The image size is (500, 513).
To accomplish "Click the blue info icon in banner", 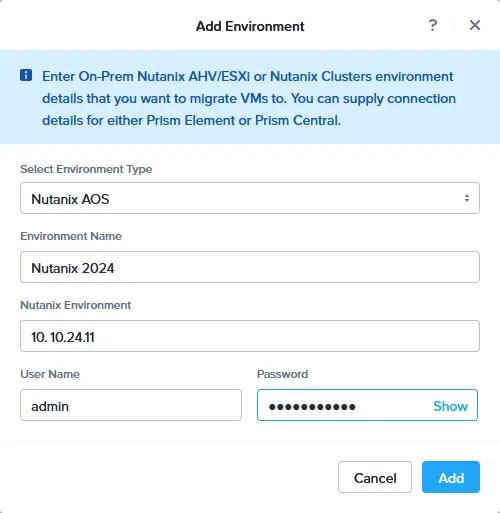I will coord(26,75).
